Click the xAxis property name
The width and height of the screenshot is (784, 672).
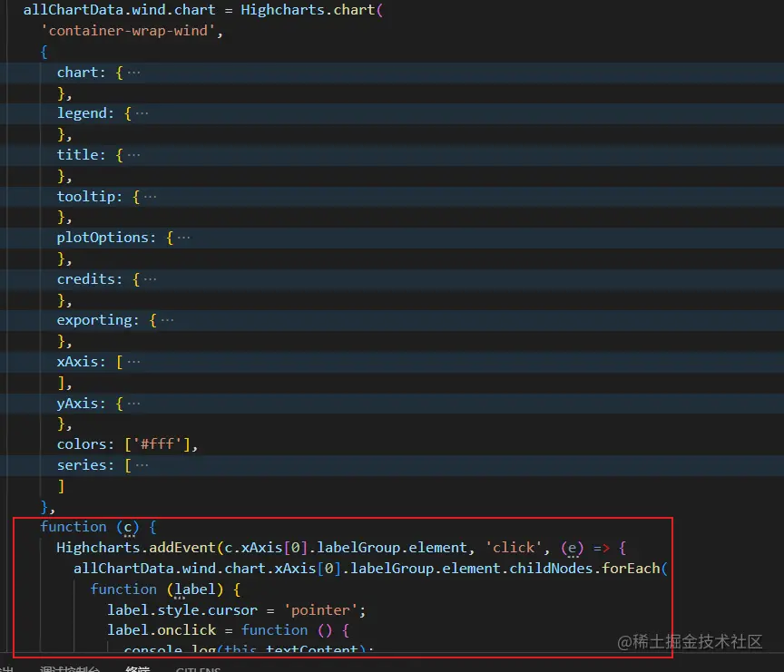point(77,362)
